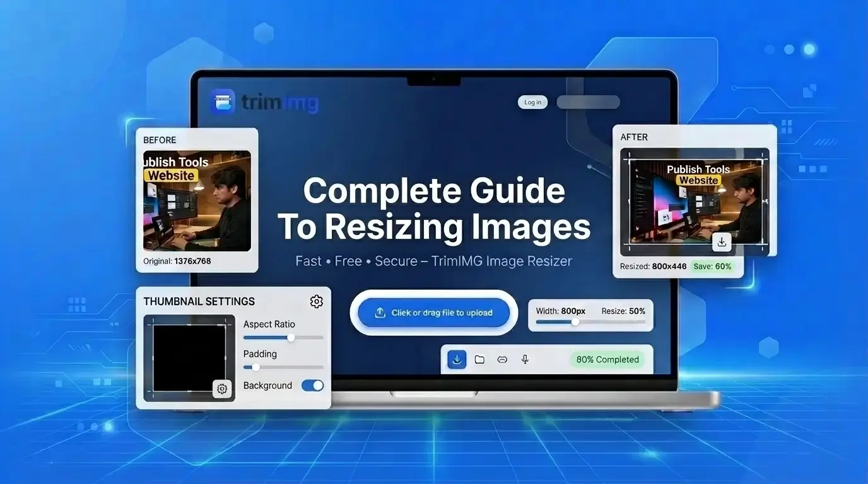Screen dimensions: 868x484
Task: Open the folder icon in the toolbar
Action: [479, 359]
